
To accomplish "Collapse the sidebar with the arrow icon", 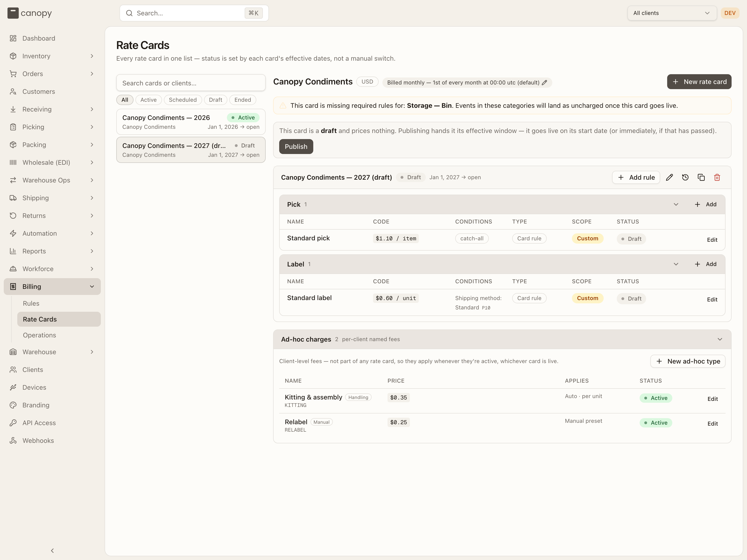I will pos(52,550).
